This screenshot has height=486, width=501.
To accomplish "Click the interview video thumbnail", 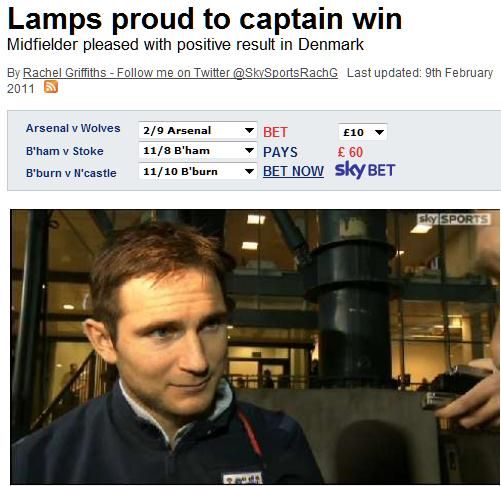I will tap(255, 347).
